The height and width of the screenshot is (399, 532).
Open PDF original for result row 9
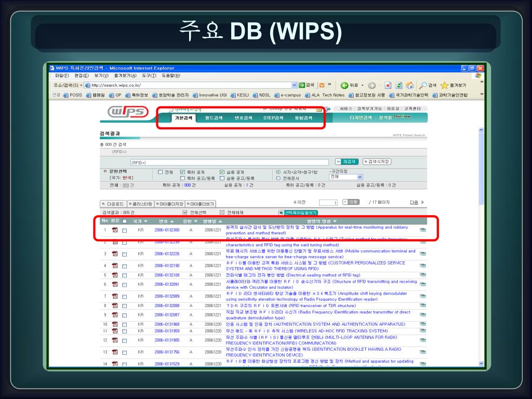click(115, 314)
